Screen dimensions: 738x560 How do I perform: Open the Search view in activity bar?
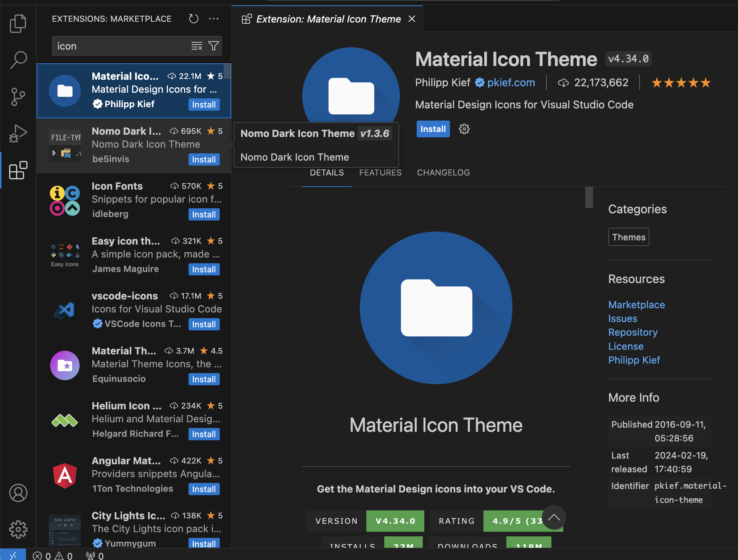[18, 60]
